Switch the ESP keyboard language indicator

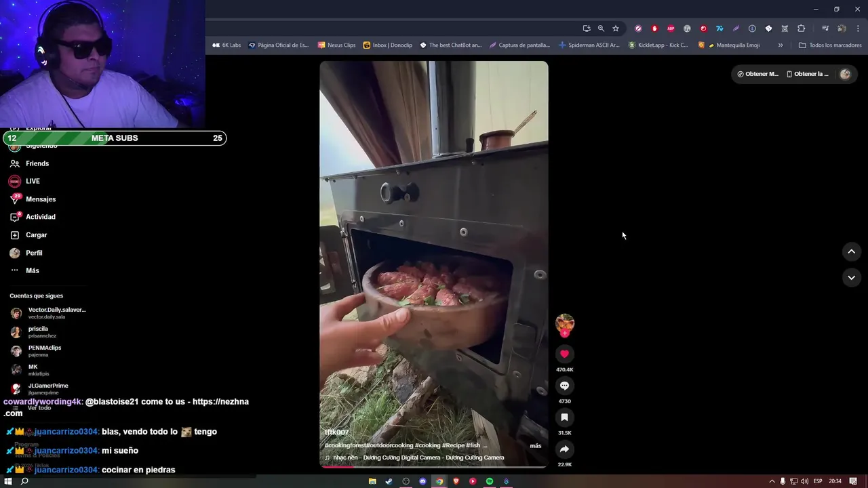point(818,481)
